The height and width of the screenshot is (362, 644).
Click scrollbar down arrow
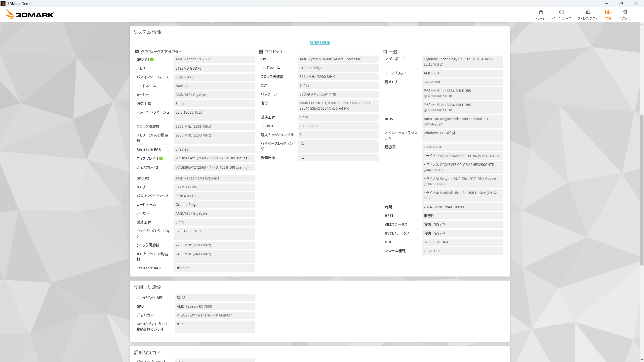(x=642, y=360)
